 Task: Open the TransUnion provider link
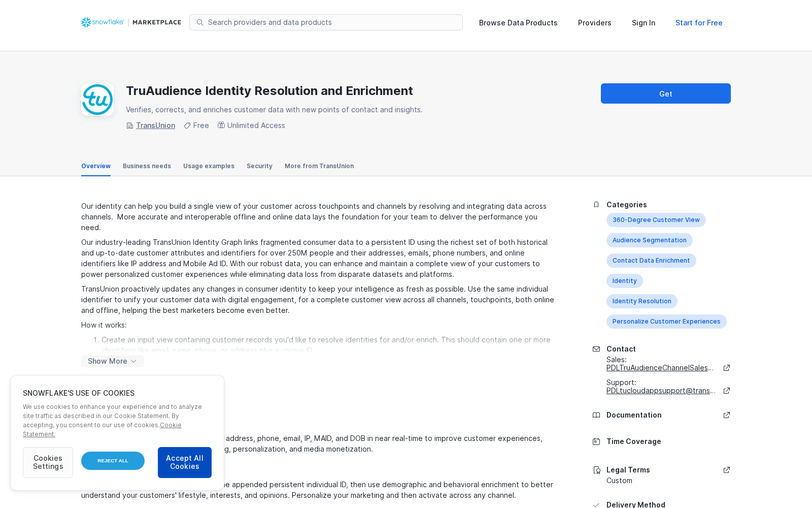click(155, 125)
